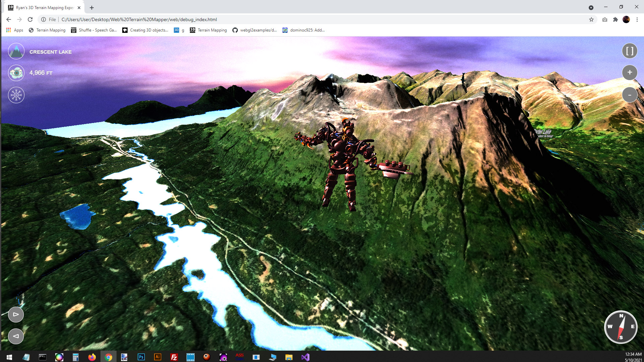Toggle the snowflake winter mode button
644x362 pixels.
point(16,95)
